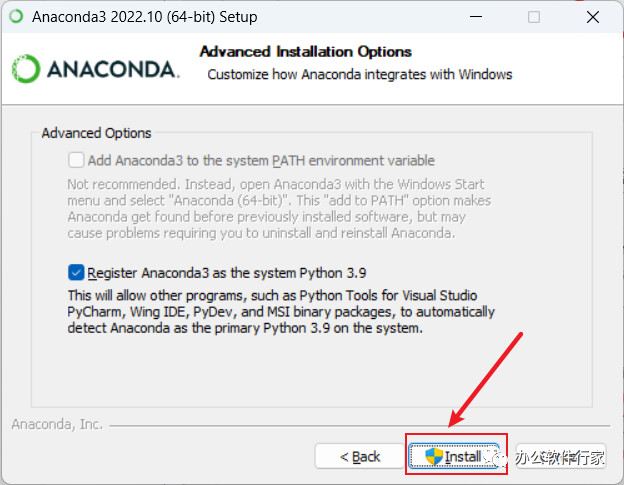Image resolution: width=624 pixels, height=485 pixels.
Task: Click the "Register Anaconda3 as the system Python 3.9" label
Action: tap(228, 272)
